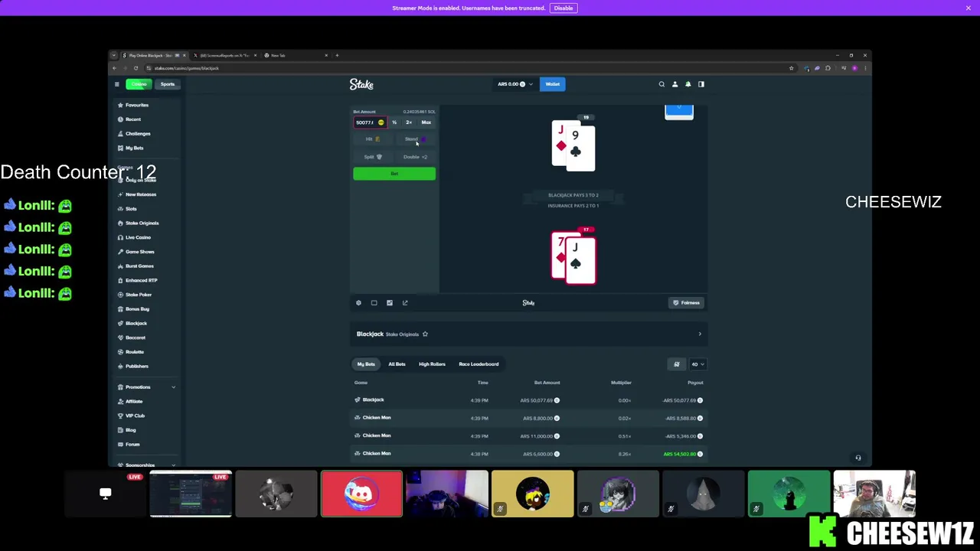Image resolution: width=980 pixels, height=551 pixels.
Task: Bookmark page with Chrome star icon
Action: (x=791, y=68)
